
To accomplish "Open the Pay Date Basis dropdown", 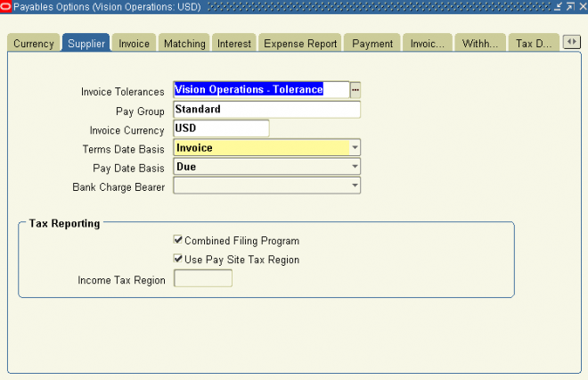I will (355, 166).
